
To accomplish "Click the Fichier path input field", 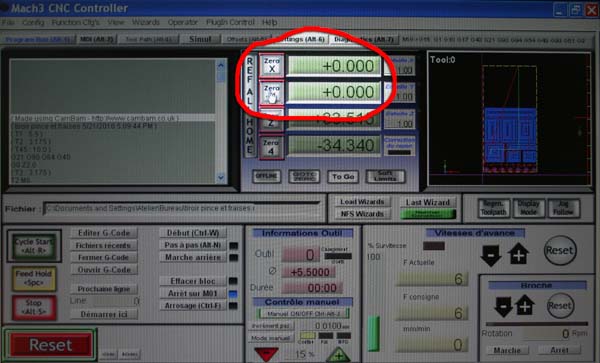I will (182, 209).
